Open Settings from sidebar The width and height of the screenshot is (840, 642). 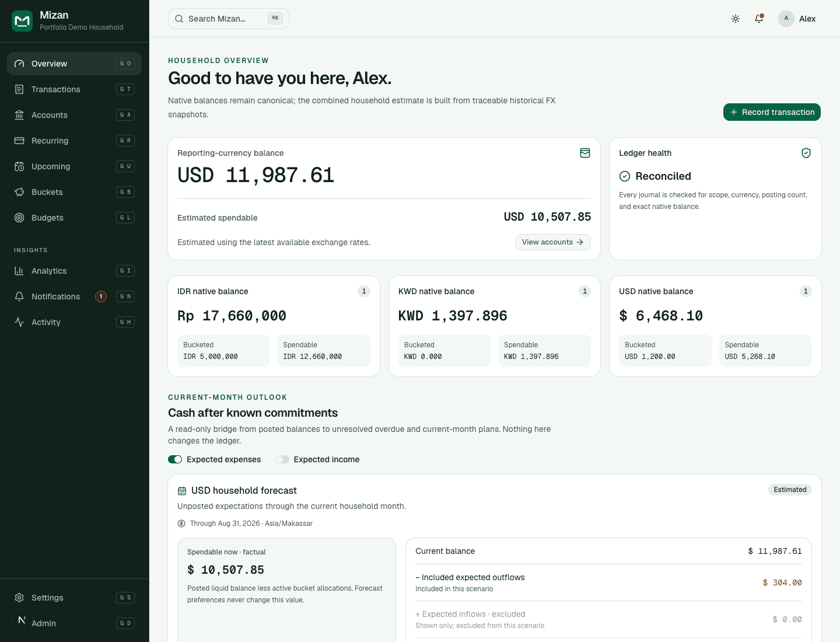click(74, 598)
